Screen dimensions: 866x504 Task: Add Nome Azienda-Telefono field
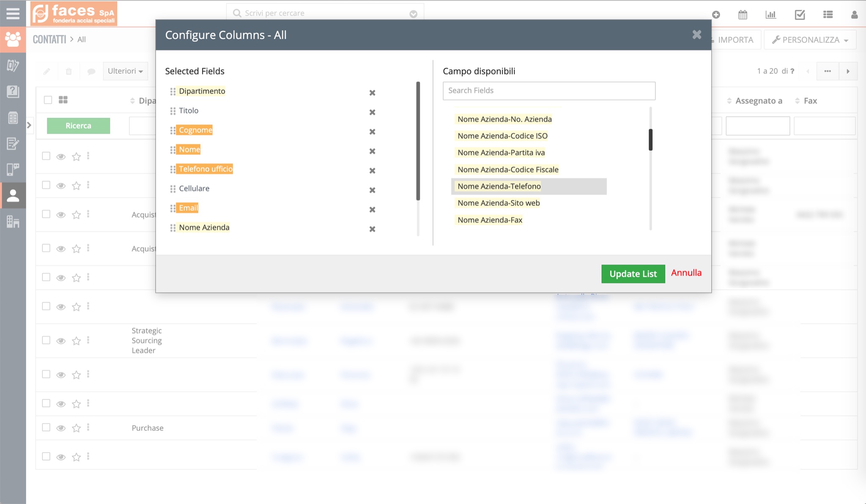tap(529, 186)
